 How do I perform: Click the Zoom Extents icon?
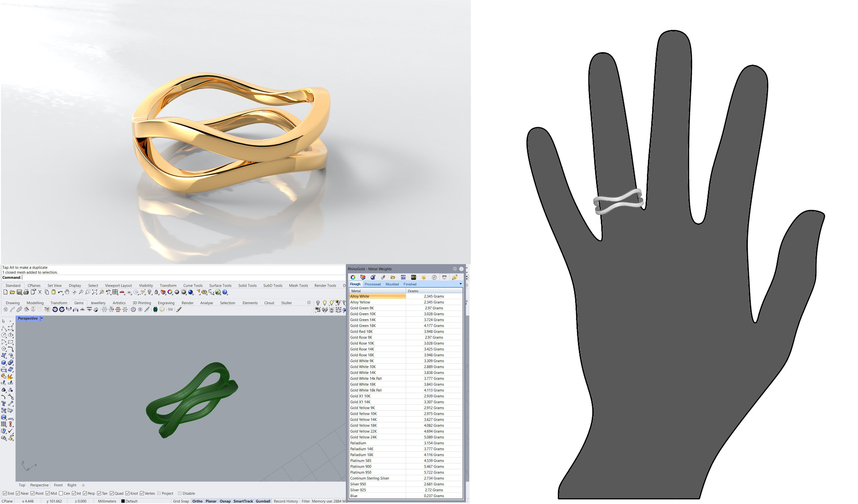pyautogui.click(x=95, y=292)
